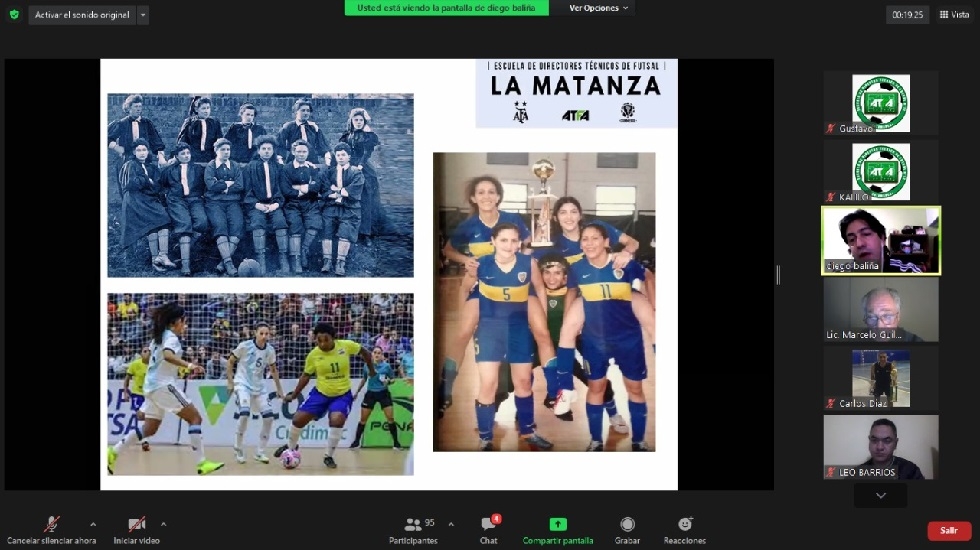980x550 pixels.
Task: Expand audio options arrow beside microphone
Action: click(93, 523)
